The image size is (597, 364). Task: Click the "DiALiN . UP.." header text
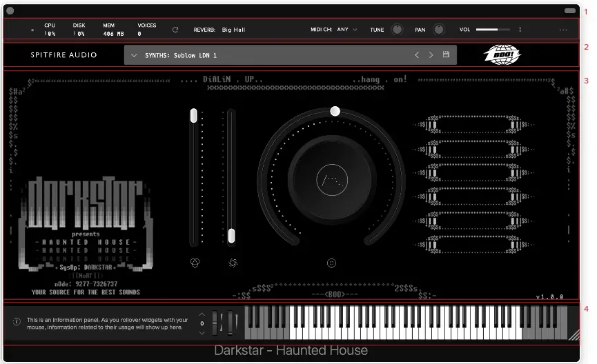tap(233, 79)
